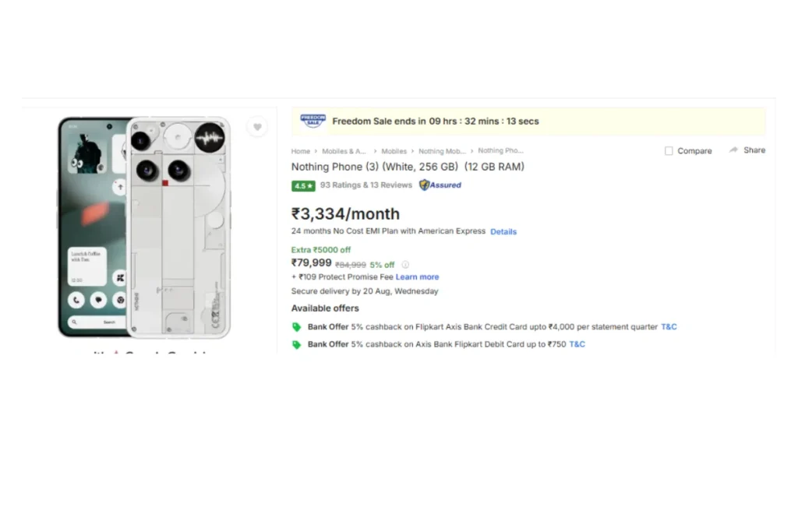Add phone to wishlist with heart icon

click(257, 127)
